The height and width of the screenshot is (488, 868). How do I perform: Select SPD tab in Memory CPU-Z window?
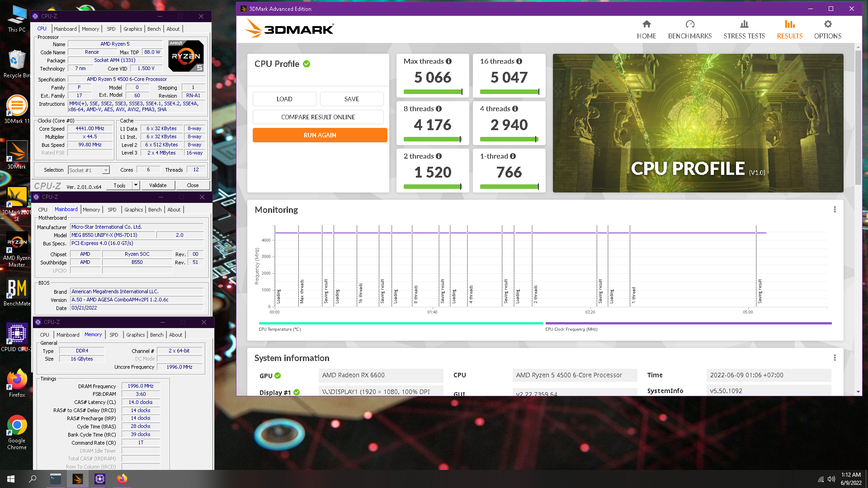click(x=114, y=335)
